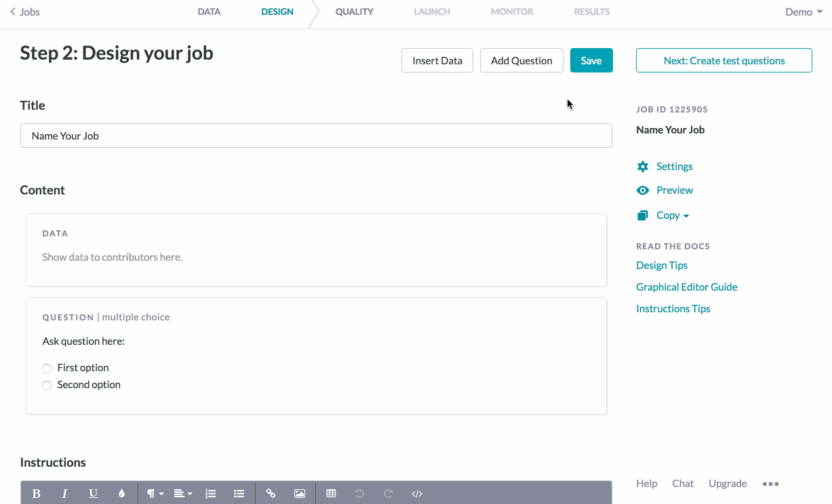This screenshot has height=504, width=832.
Task: Switch to code view in the editor
Action: (x=417, y=494)
